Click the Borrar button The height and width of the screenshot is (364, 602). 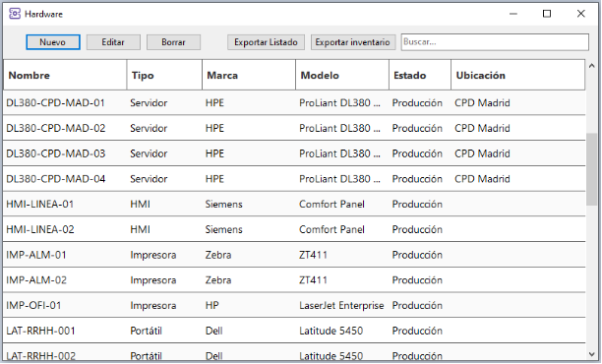click(x=173, y=42)
